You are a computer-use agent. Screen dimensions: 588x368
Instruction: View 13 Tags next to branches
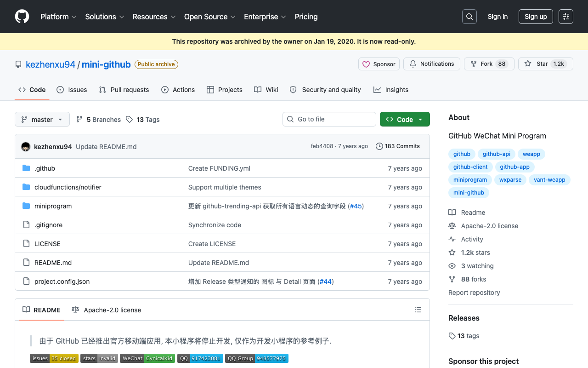point(143,120)
